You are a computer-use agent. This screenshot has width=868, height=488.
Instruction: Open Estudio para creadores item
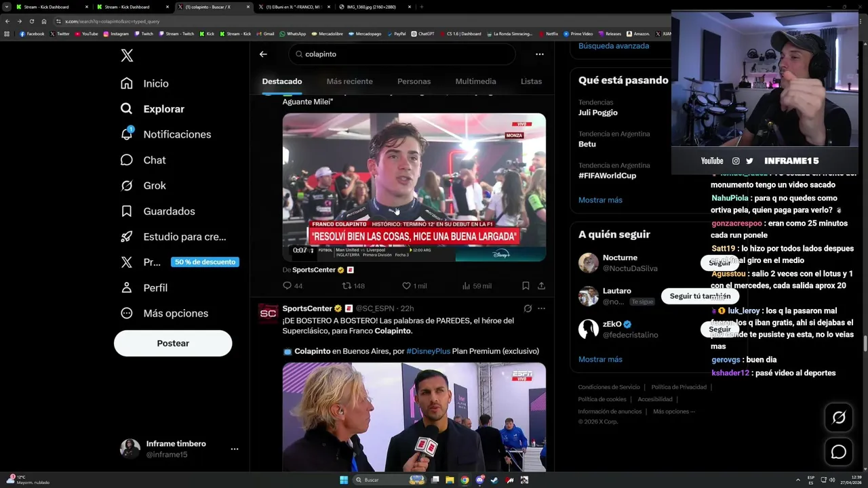click(x=173, y=237)
